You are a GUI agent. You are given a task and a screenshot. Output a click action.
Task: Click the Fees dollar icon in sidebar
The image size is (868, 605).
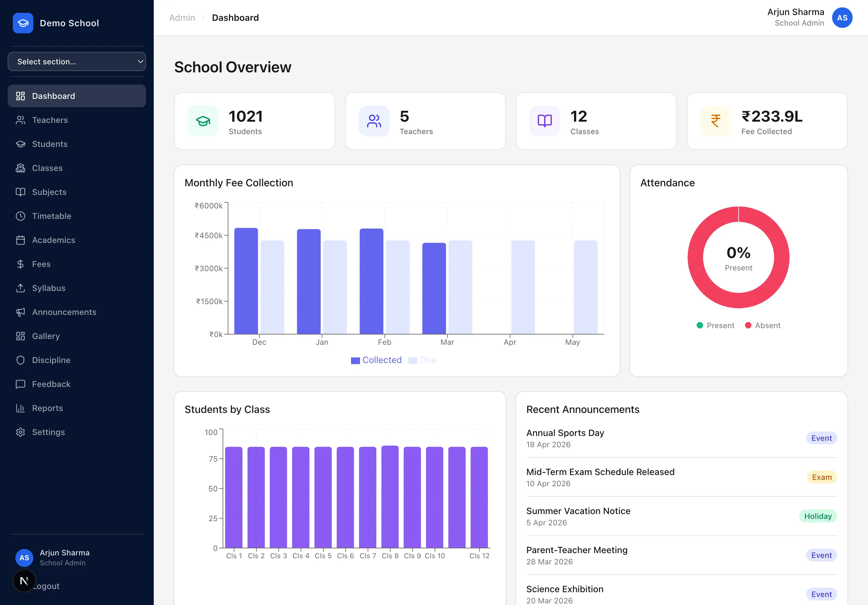click(20, 264)
